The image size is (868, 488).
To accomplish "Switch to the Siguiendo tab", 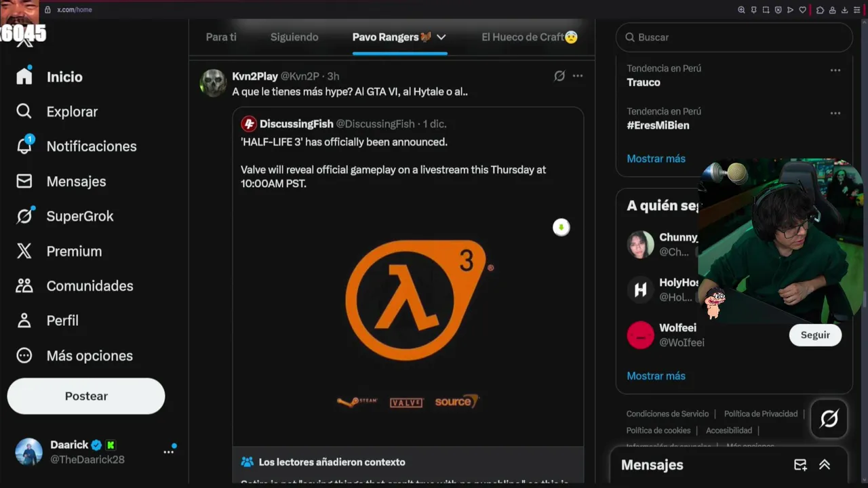I will coord(294,37).
